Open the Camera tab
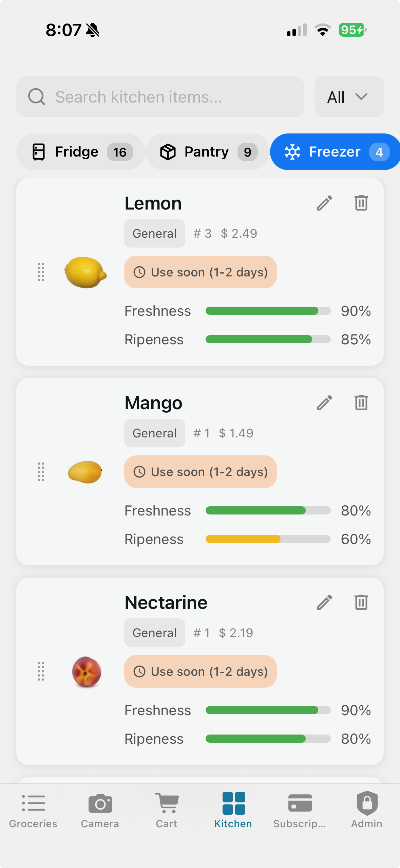400x868 pixels. click(100, 810)
